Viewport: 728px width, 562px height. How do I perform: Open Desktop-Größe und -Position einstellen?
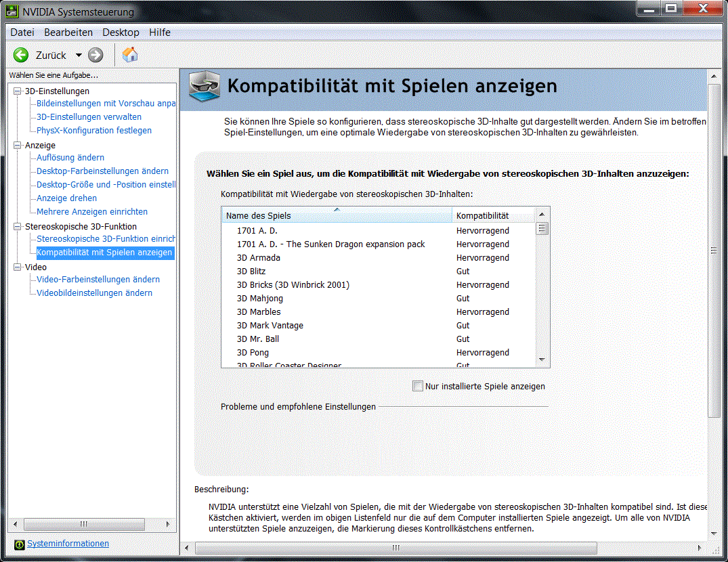pyautogui.click(x=106, y=184)
